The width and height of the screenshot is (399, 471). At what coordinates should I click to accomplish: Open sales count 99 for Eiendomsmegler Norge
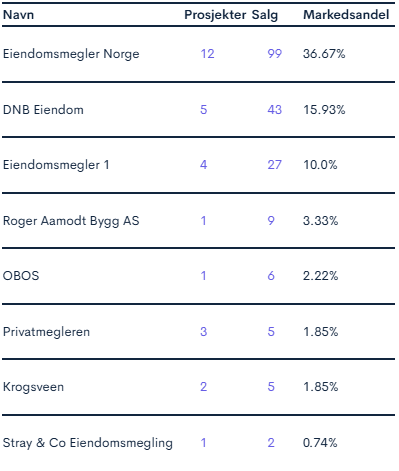274,54
